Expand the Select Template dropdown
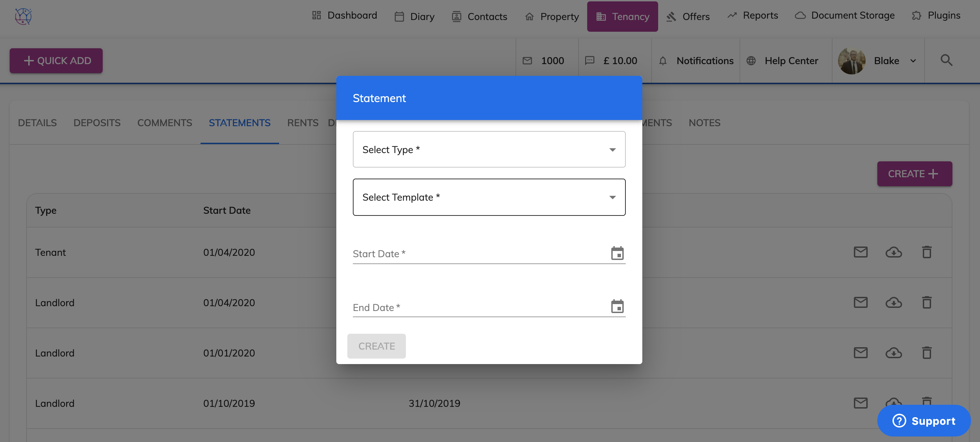The height and width of the screenshot is (442, 980). (489, 197)
